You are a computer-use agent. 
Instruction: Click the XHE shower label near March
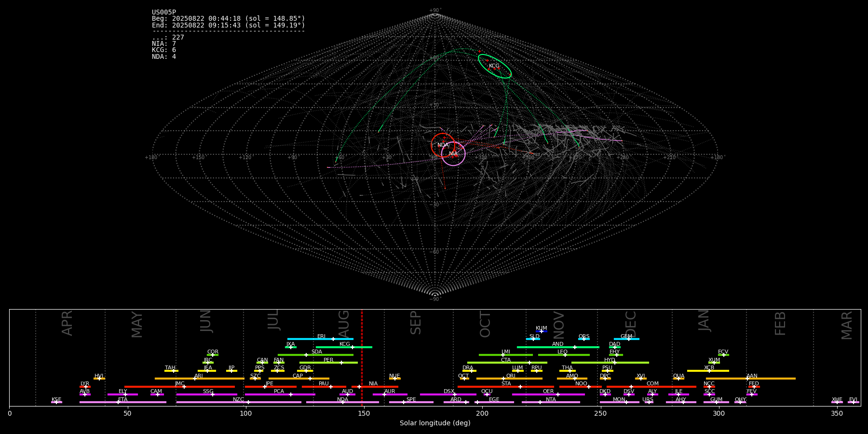837,400
